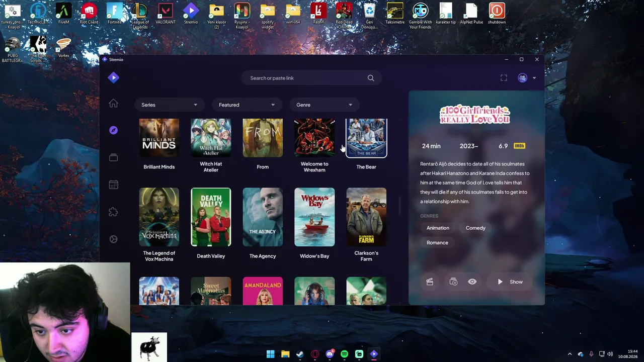The width and height of the screenshot is (644, 362).
Task: Click the 100 Girlfriends show logo
Action: tap(475, 115)
